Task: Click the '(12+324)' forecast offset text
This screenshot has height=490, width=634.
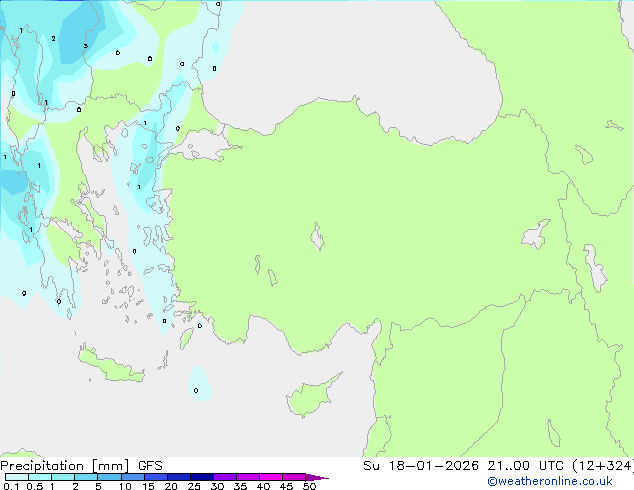Action: [x=603, y=466]
